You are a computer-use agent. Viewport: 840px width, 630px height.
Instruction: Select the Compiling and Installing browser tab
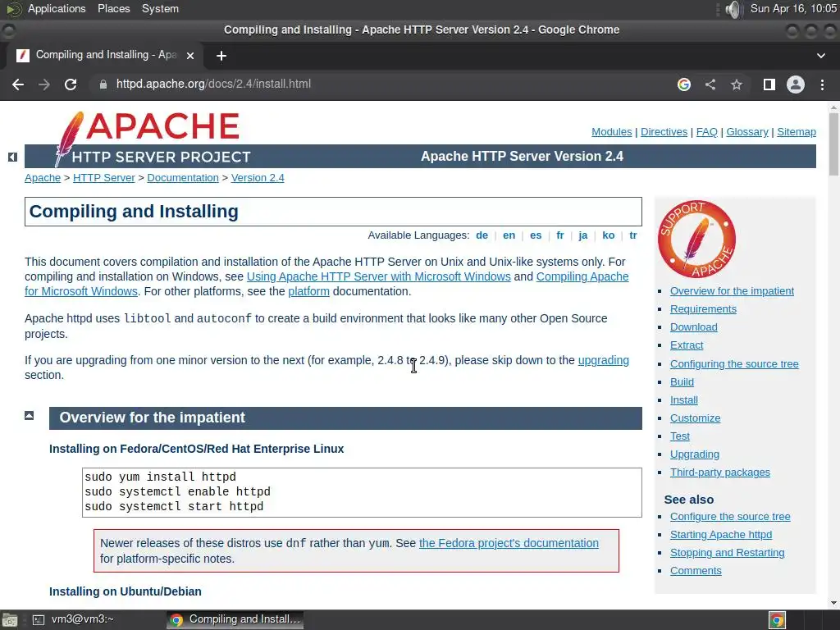tap(105, 55)
